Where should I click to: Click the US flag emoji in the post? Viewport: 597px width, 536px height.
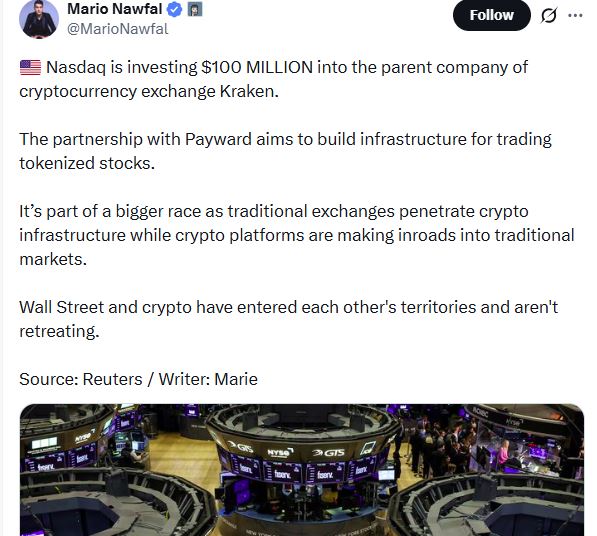point(30,68)
